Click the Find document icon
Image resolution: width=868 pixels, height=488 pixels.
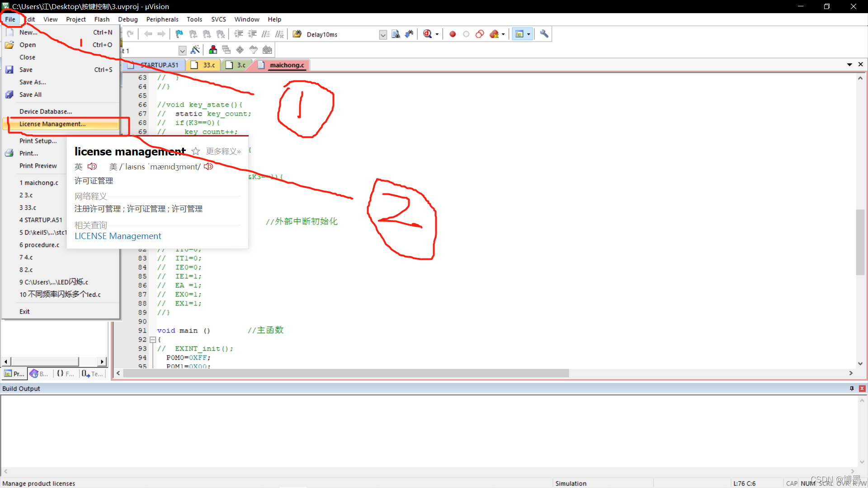click(396, 34)
